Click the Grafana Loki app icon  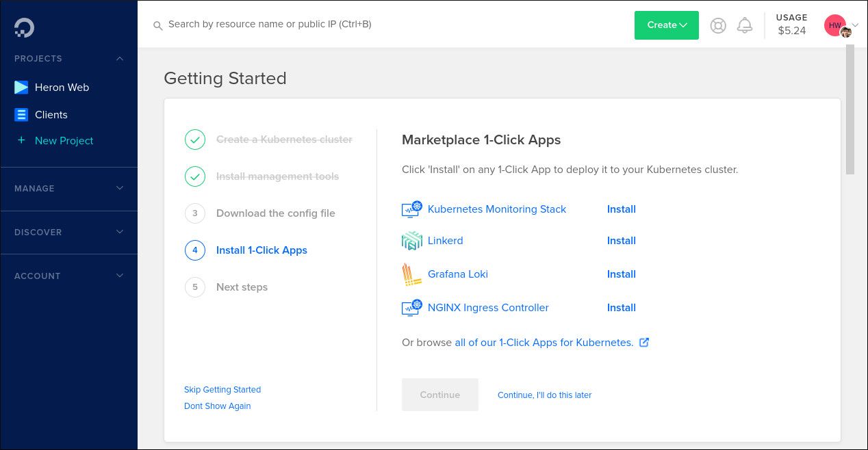(x=411, y=274)
